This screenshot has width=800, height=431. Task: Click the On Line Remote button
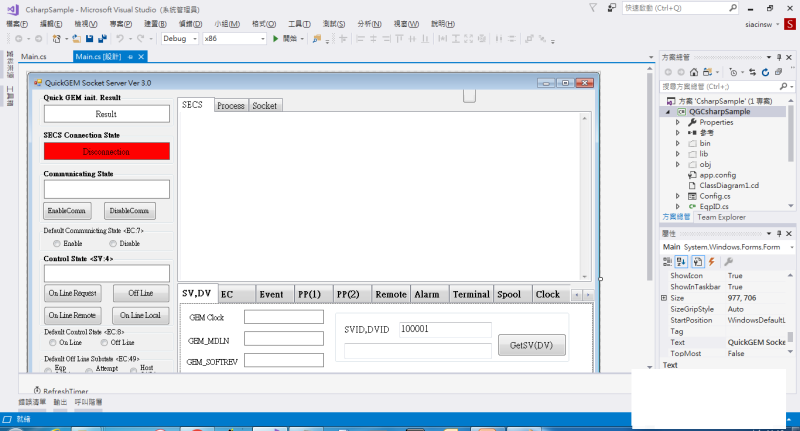(72, 315)
